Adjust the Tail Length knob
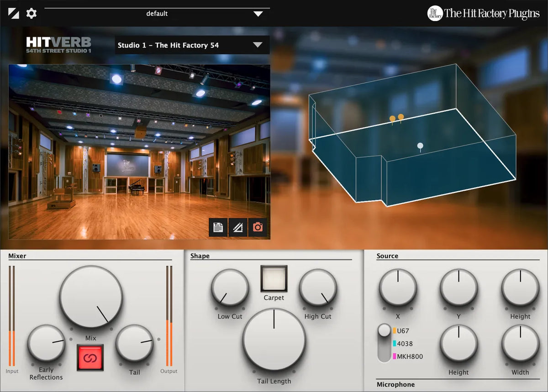This screenshot has height=392, width=548. [x=274, y=340]
